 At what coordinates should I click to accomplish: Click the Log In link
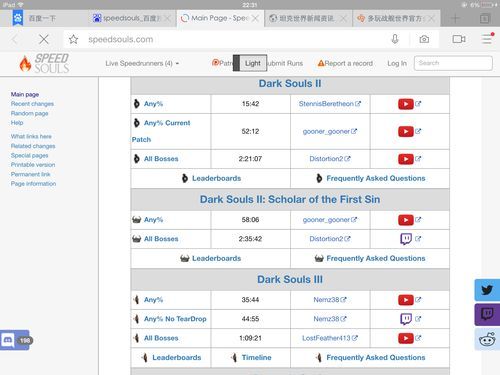pyautogui.click(x=397, y=63)
